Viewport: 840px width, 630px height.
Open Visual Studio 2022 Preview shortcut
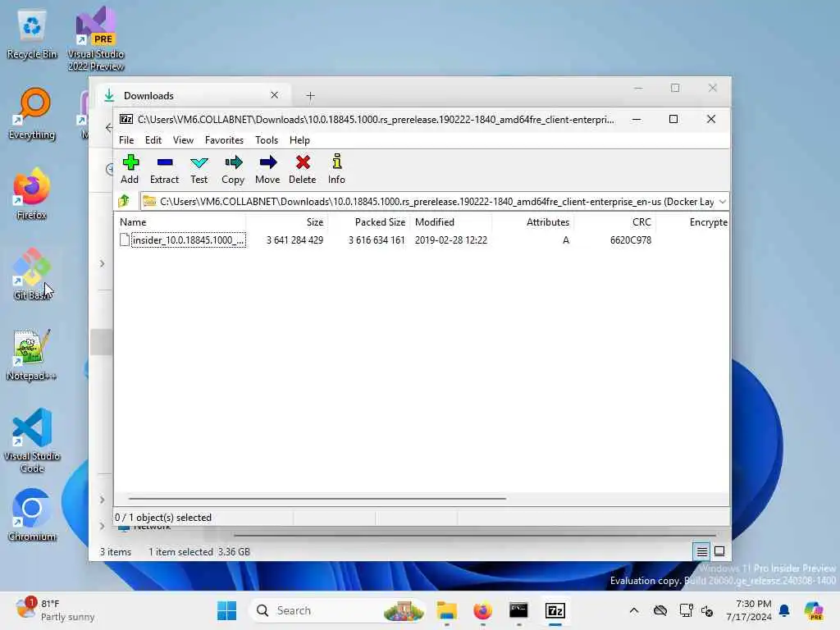point(96,39)
